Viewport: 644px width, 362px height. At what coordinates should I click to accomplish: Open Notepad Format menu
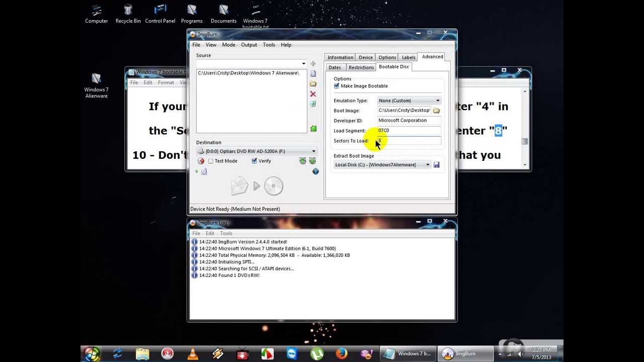click(166, 82)
